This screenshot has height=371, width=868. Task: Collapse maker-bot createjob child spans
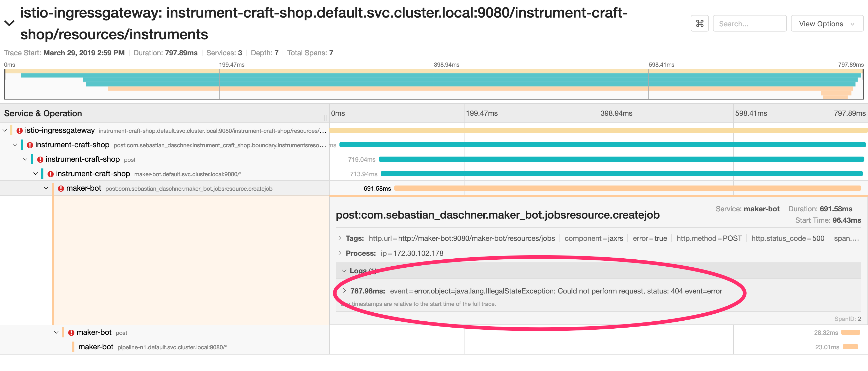click(46, 188)
